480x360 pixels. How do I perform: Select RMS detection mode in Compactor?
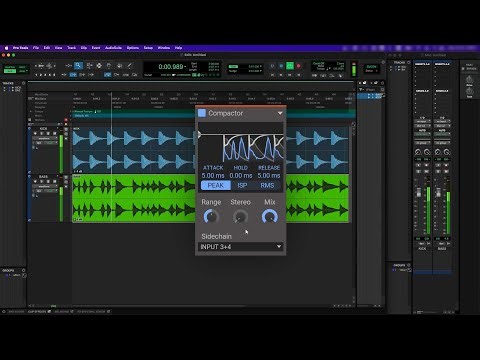(267, 185)
